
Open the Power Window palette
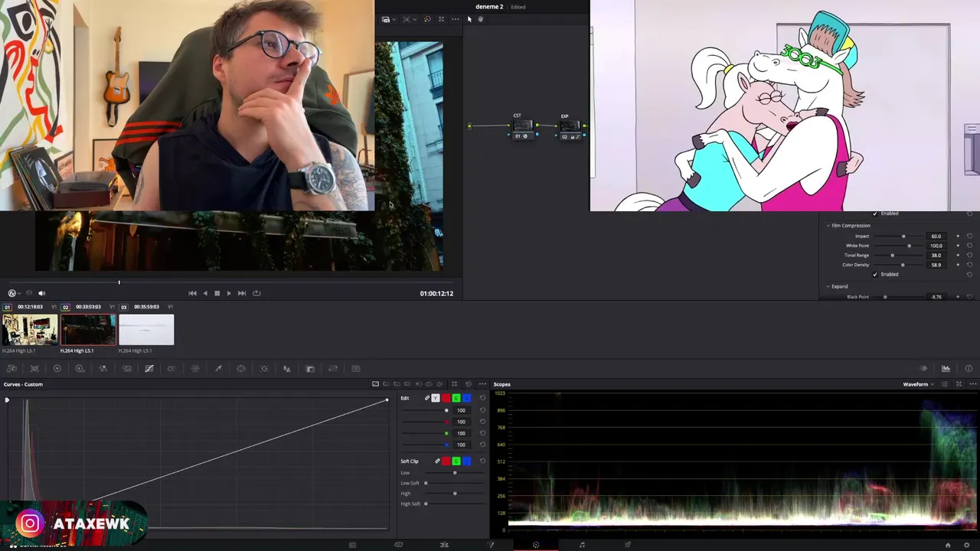click(240, 368)
